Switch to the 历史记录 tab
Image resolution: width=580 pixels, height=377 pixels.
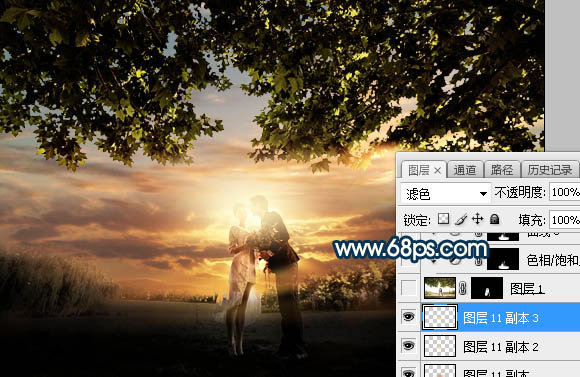[x=550, y=170]
